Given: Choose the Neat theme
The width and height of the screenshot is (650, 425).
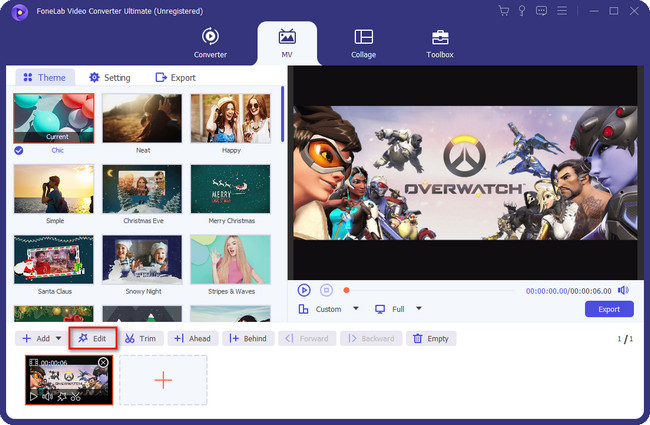Looking at the screenshot, I should 142,119.
